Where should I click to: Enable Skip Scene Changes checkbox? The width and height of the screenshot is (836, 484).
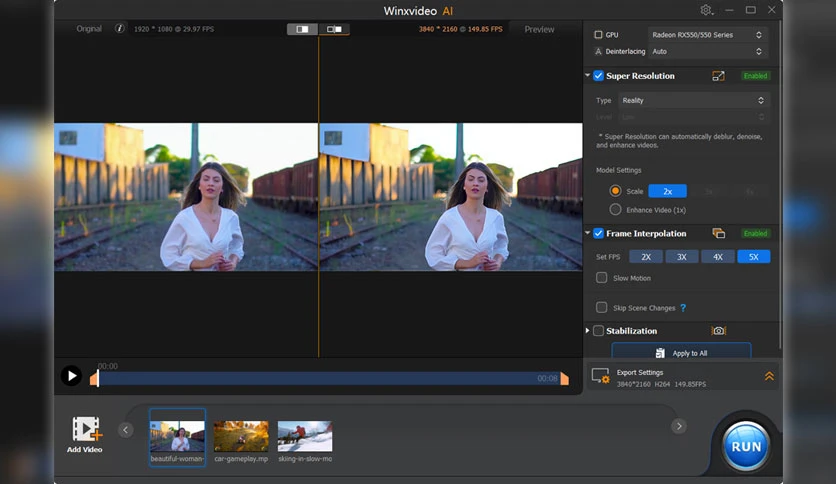pos(601,308)
